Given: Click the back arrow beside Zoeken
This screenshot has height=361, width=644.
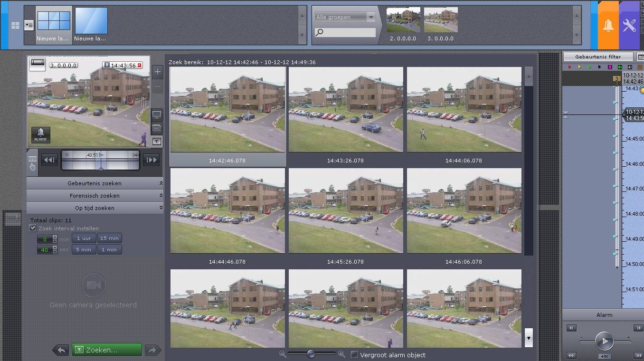Looking at the screenshot, I should coord(61,350).
